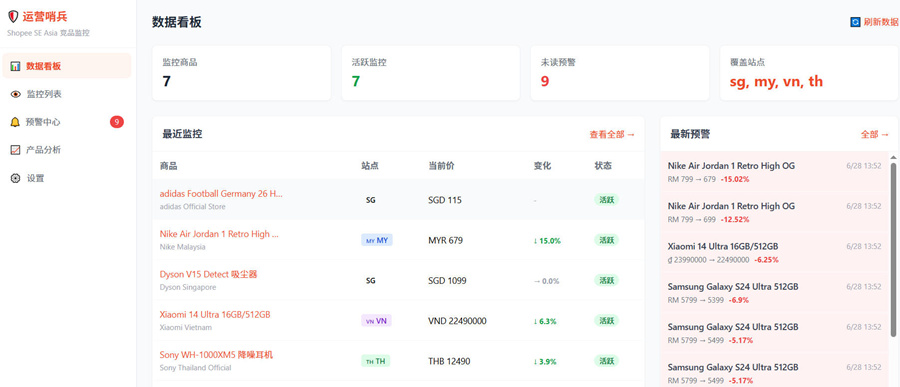The height and width of the screenshot is (387, 900).
Task: Click the 商品 column header
Action: click(168, 166)
